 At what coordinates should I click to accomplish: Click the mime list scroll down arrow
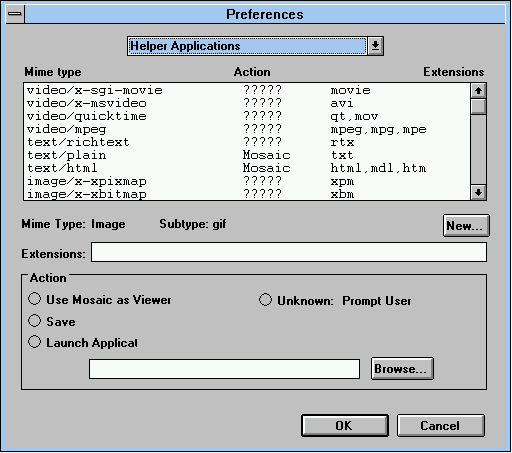click(x=478, y=192)
